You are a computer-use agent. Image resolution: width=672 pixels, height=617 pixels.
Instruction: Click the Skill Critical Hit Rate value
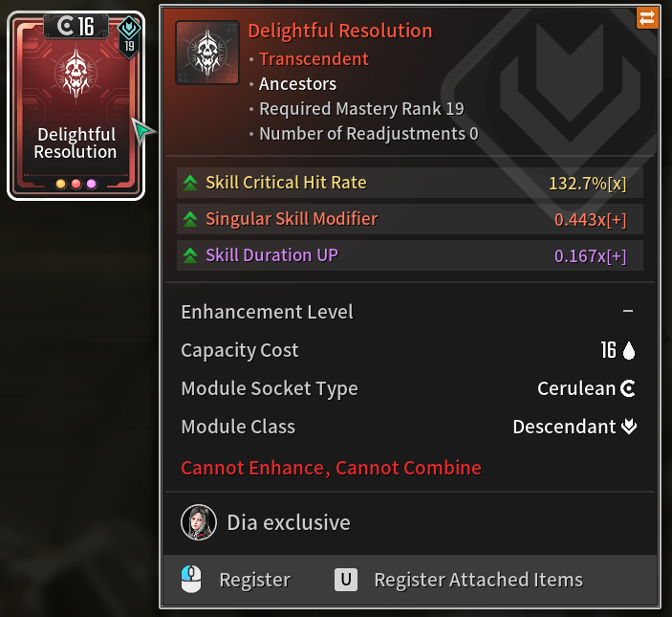pyautogui.click(x=588, y=184)
